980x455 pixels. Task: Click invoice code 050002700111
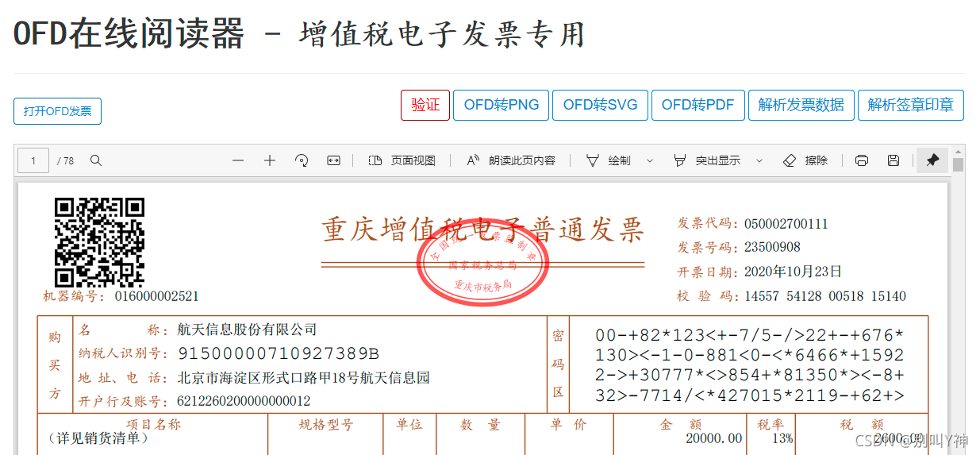pyautogui.click(x=786, y=224)
